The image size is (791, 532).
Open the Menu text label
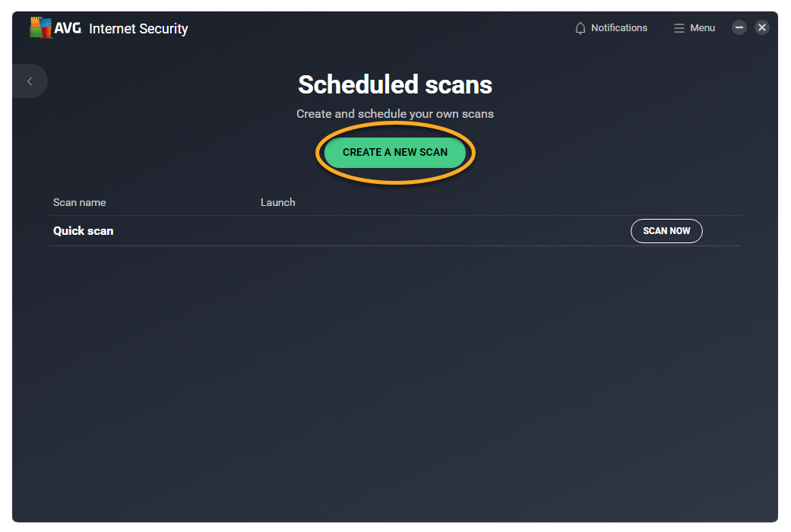tap(703, 28)
